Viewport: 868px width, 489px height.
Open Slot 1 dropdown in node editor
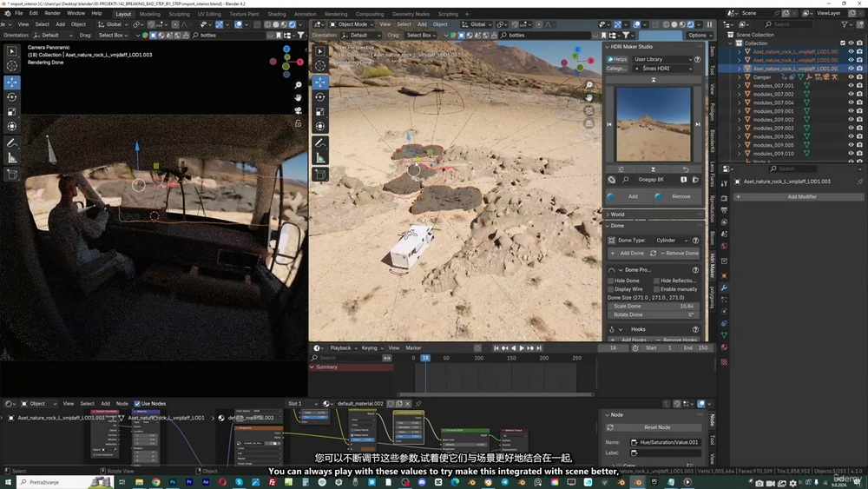(x=302, y=404)
